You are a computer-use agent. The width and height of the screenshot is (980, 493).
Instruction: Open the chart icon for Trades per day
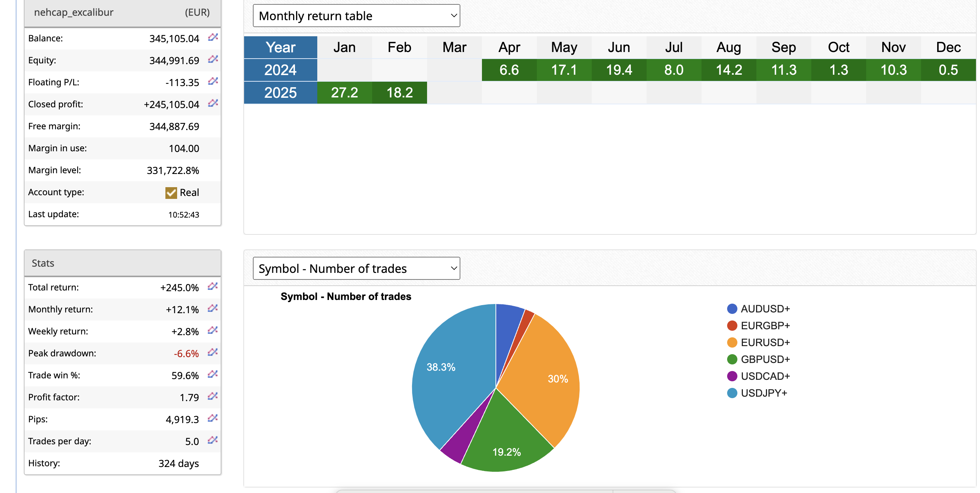[212, 440]
